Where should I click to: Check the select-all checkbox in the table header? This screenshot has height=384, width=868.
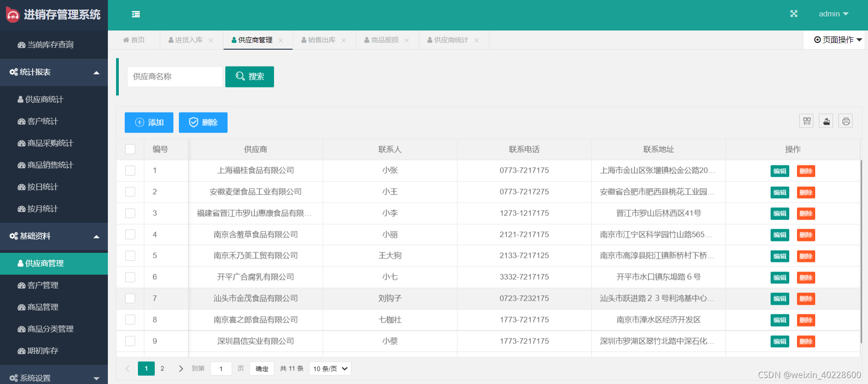pyautogui.click(x=130, y=149)
